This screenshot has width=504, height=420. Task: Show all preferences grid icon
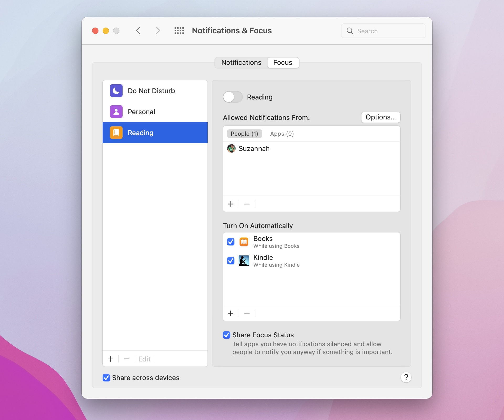179,31
